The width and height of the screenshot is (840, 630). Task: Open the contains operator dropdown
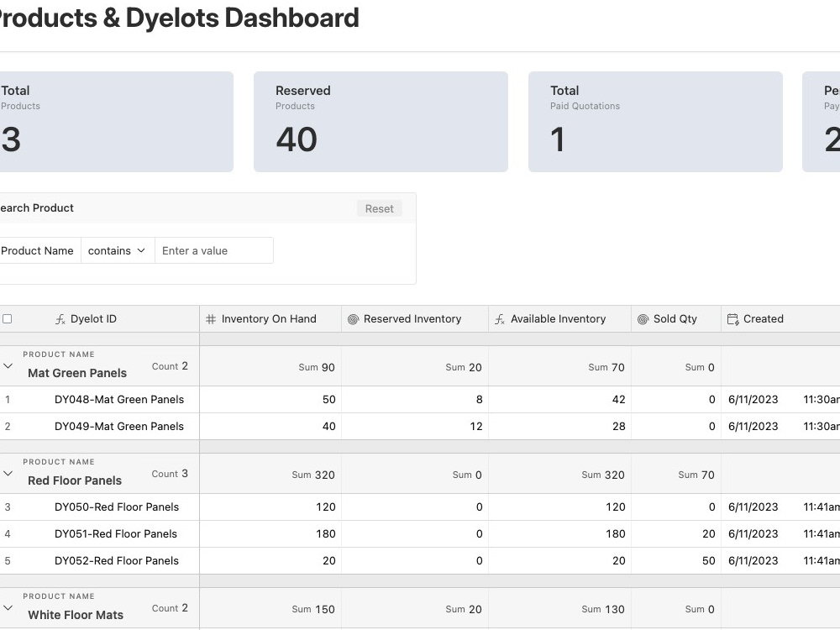118,250
